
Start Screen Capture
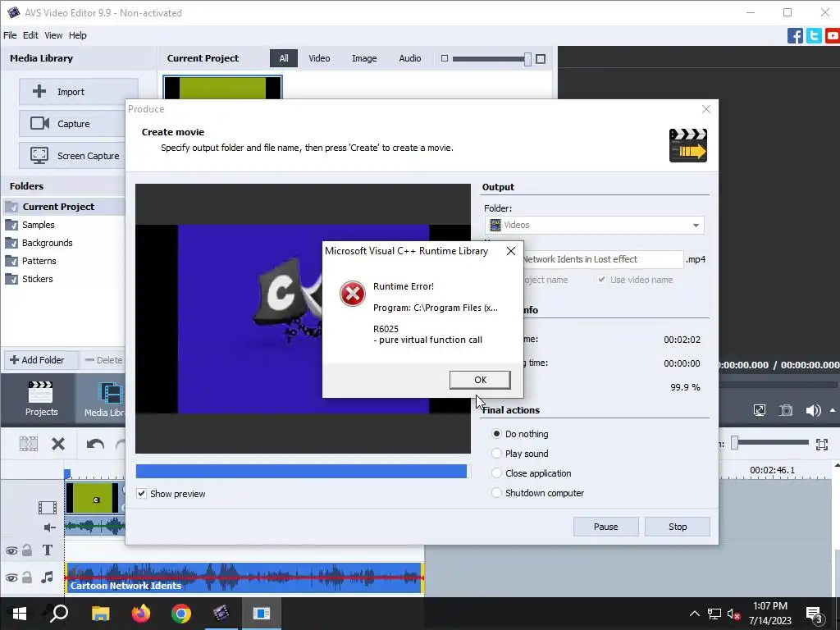72,156
